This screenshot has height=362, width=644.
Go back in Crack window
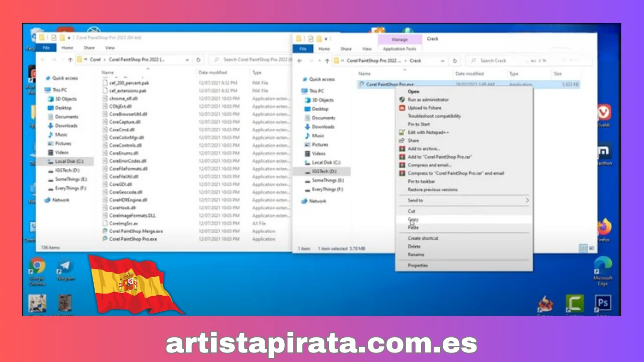click(300, 61)
